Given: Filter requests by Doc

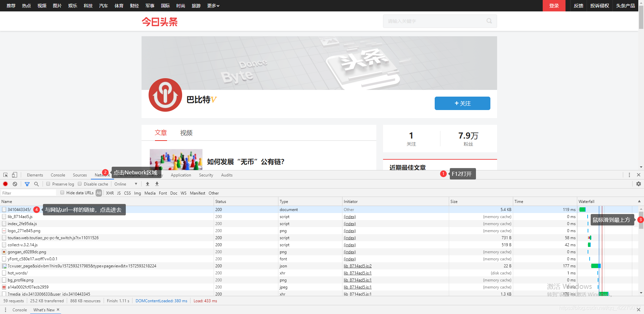Looking at the screenshot, I should pos(174,193).
